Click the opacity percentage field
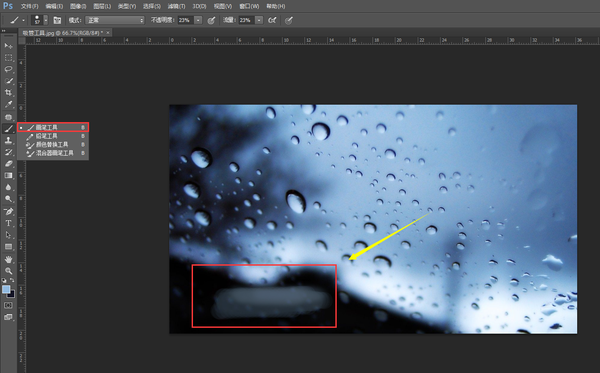 pos(185,20)
